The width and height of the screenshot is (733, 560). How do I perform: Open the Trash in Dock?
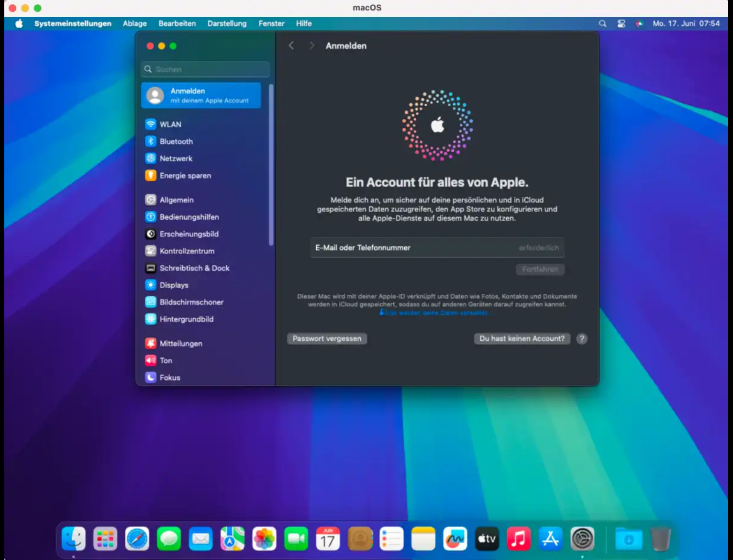click(661, 539)
